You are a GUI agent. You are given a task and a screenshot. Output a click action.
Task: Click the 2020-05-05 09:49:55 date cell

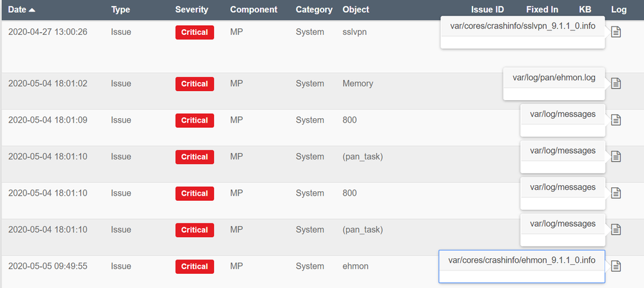point(48,266)
